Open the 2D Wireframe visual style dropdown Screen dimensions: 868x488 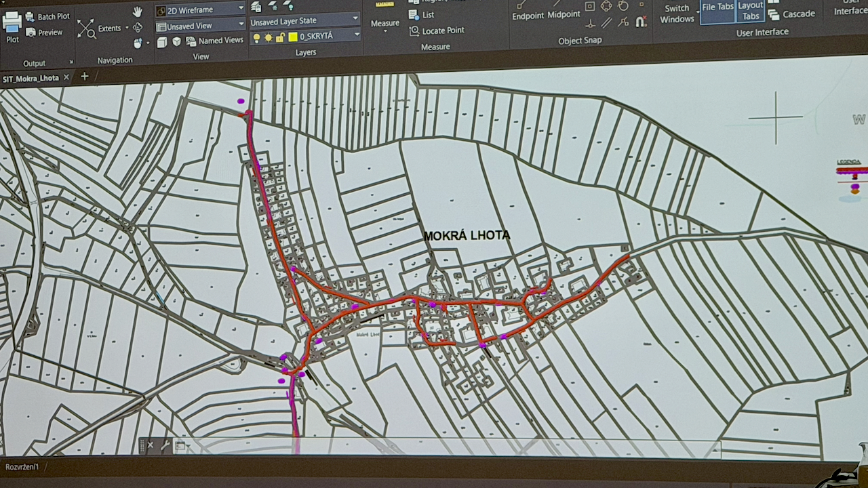pos(200,10)
